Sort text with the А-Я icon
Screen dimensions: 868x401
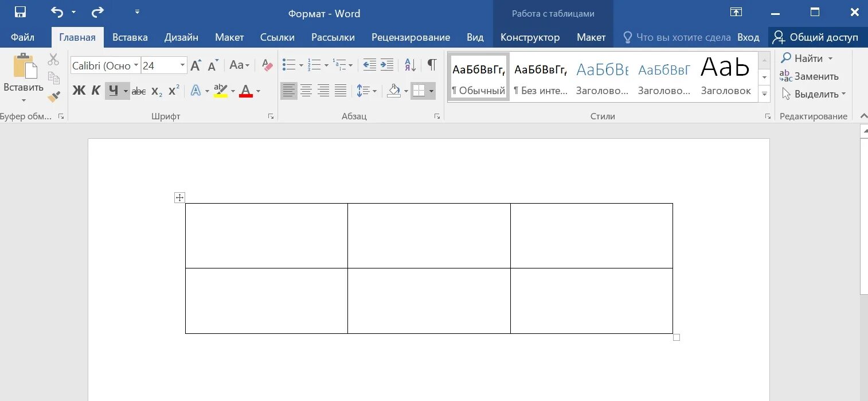point(410,65)
